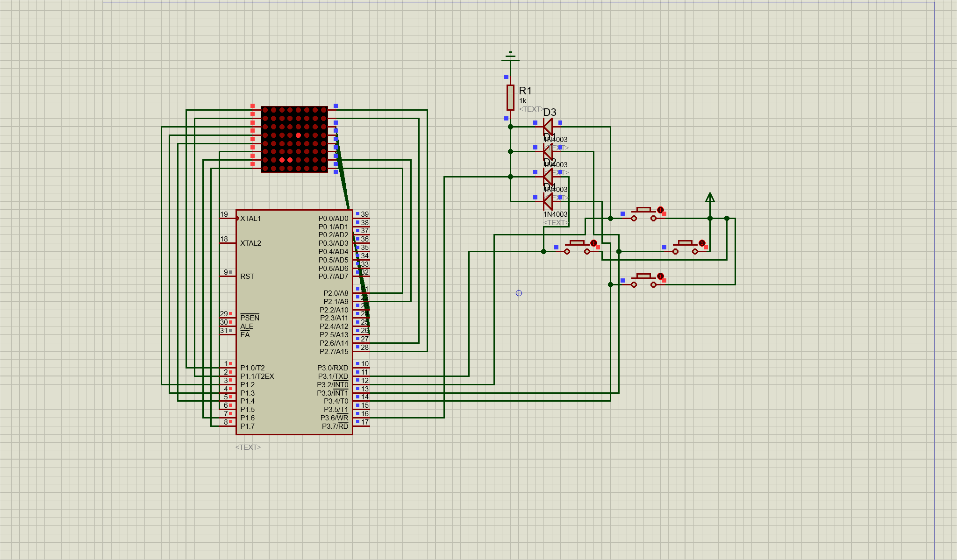
Task: Click the 1k resistor value text
Action: pyautogui.click(x=522, y=101)
